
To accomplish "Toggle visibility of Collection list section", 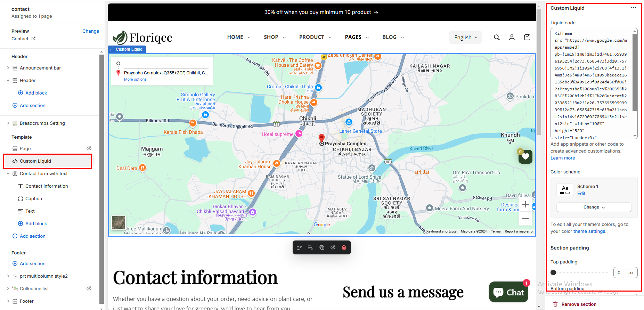I will click(89, 288).
